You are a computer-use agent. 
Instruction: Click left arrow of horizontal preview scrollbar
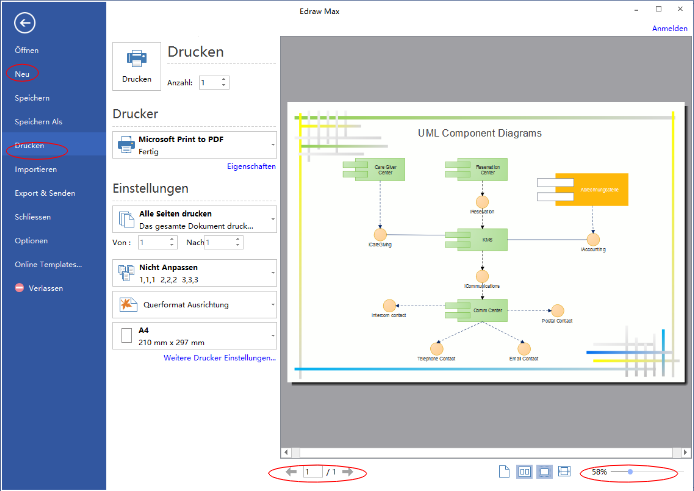[x=286, y=452]
